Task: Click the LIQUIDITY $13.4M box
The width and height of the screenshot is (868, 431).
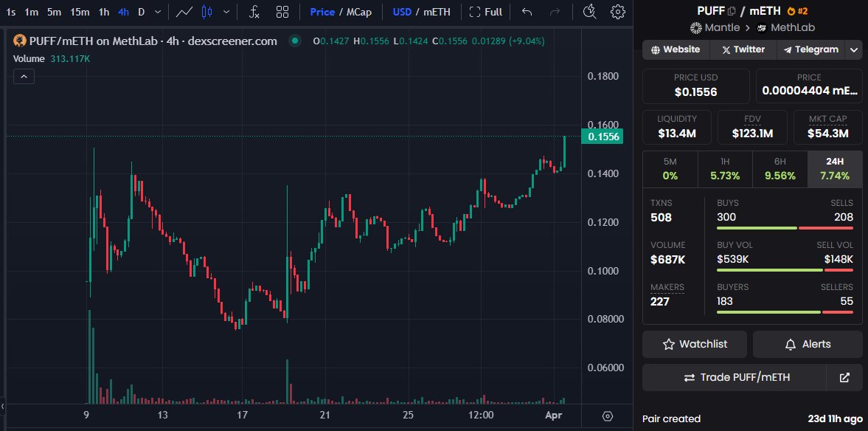Action: click(x=677, y=127)
